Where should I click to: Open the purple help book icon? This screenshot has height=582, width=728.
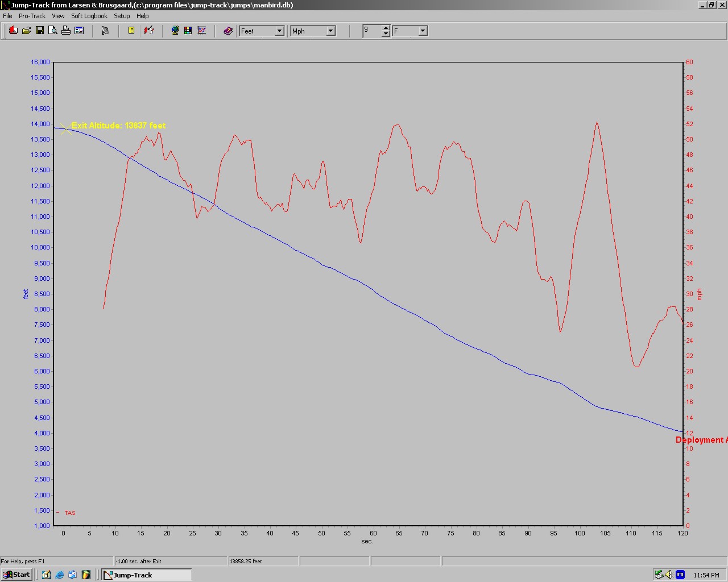[x=227, y=31]
